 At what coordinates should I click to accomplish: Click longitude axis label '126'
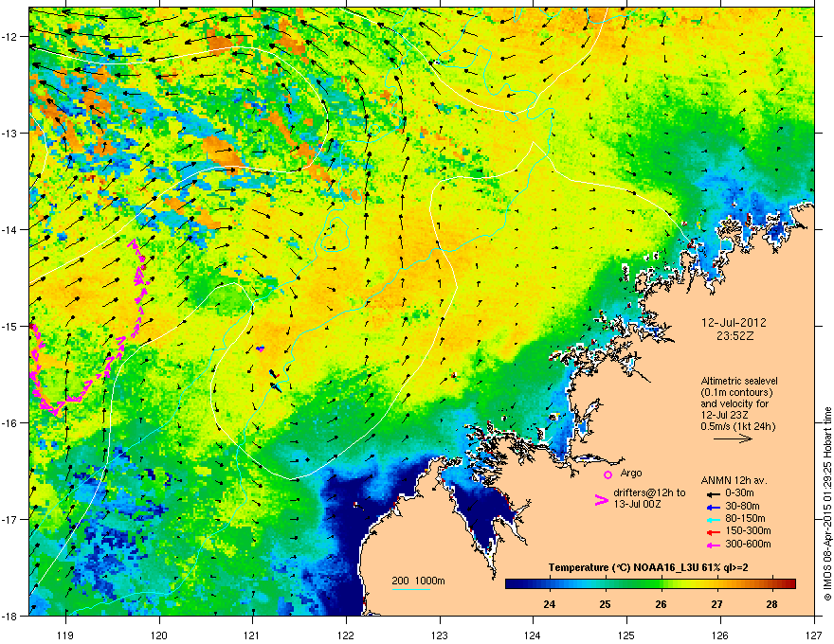point(720,635)
